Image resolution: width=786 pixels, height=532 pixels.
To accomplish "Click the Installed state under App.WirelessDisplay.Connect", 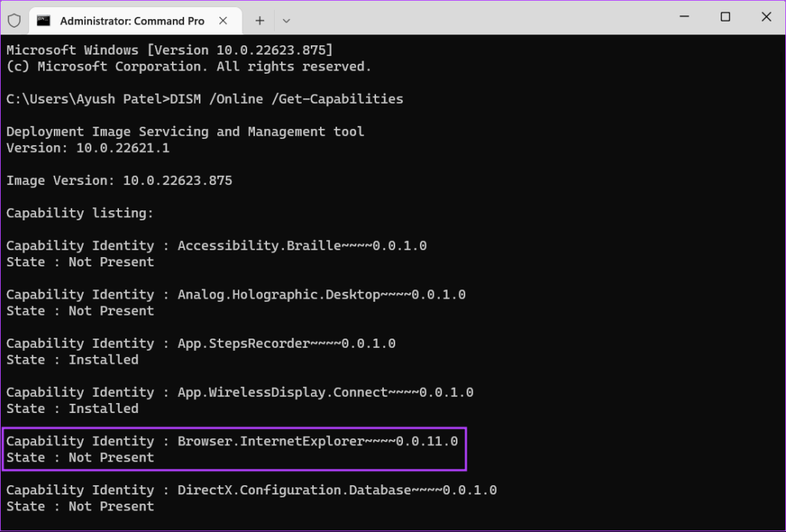I will tap(104, 408).
